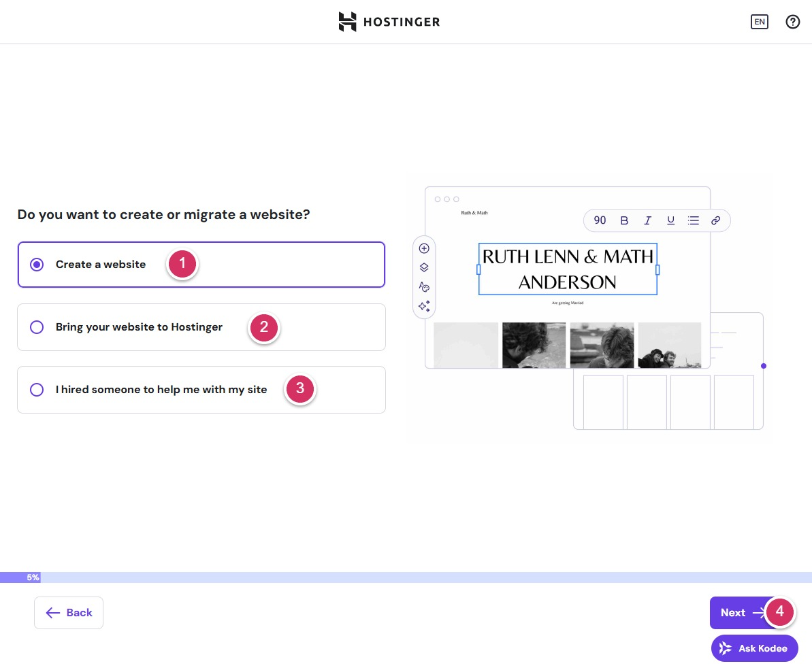Open the EN language selector
This screenshot has width=812, height=670.
(759, 22)
